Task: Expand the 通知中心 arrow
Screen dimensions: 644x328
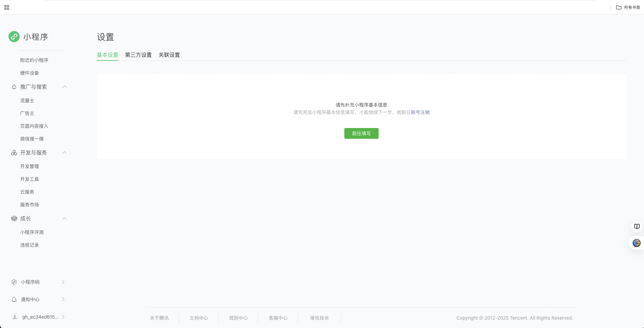Action: [x=63, y=299]
